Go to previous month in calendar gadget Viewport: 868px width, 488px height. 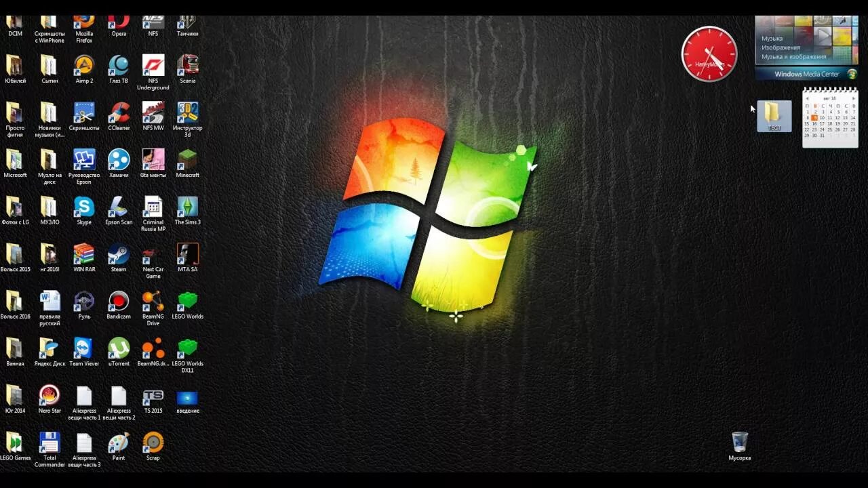point(807,99)
